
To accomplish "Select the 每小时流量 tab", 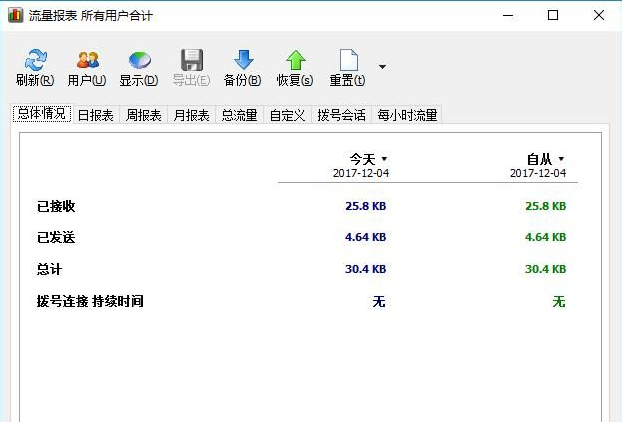I will (407, 115).
